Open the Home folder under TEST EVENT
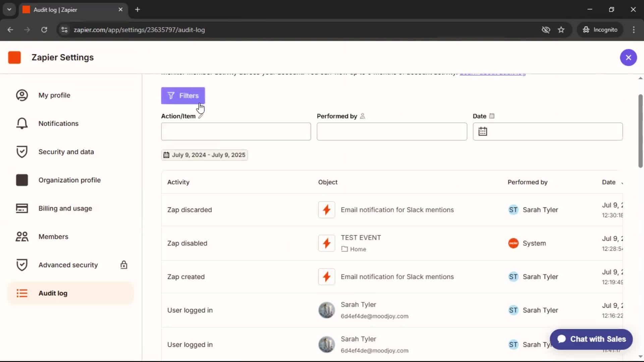The width and height of the screenshot is (644, 362). click(354, 249)
